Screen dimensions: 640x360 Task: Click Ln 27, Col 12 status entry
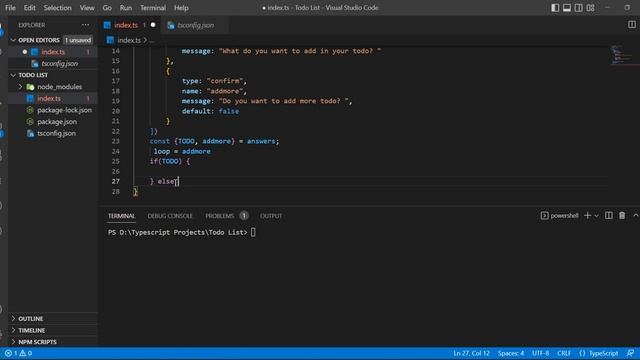tap(471, 353)
